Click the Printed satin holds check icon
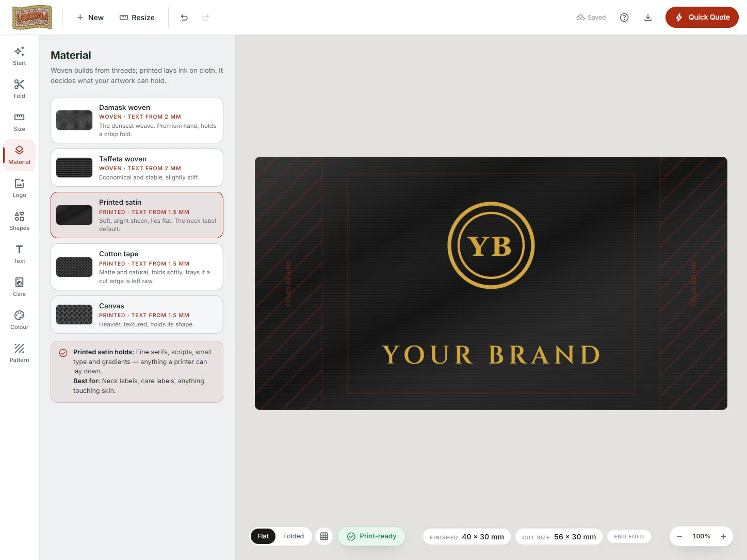 [x=63, y=353]
